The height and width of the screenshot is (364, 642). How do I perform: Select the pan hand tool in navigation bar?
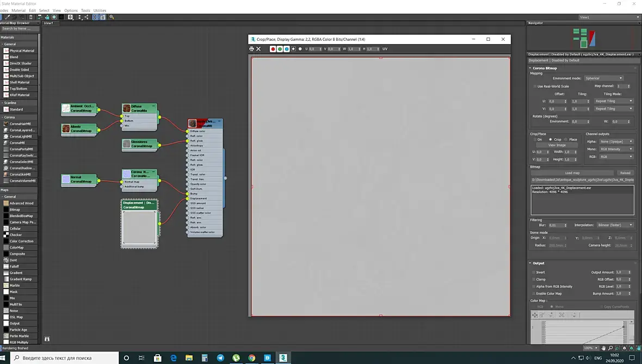pos(603,348)
